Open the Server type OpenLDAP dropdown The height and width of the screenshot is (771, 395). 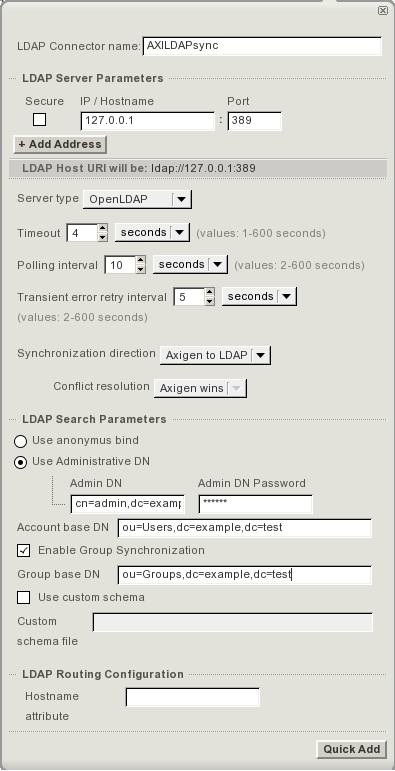[137, 200]
